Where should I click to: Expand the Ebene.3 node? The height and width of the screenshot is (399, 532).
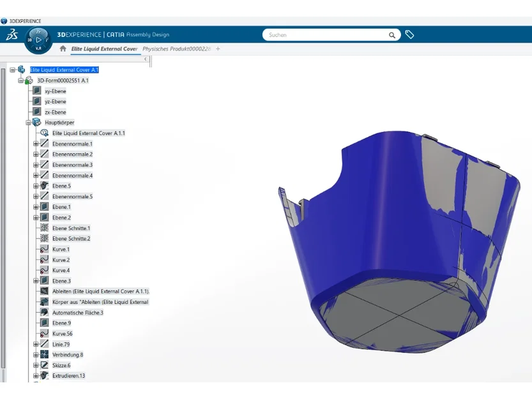tap(36, 281)
